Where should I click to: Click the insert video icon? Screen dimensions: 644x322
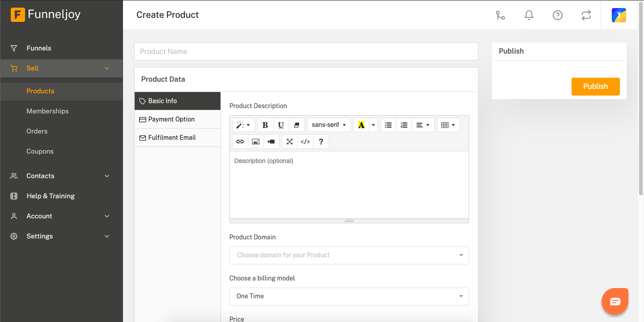(271, 142)
